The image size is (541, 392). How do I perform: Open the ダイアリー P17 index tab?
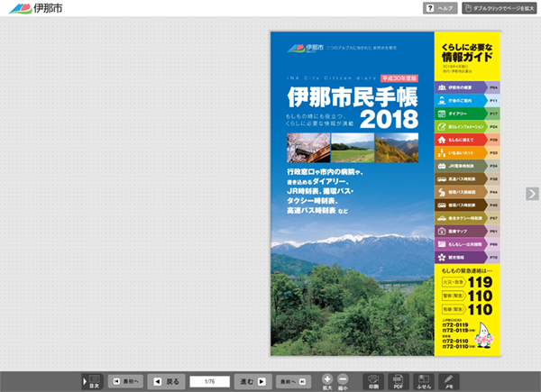pos(467,114)
